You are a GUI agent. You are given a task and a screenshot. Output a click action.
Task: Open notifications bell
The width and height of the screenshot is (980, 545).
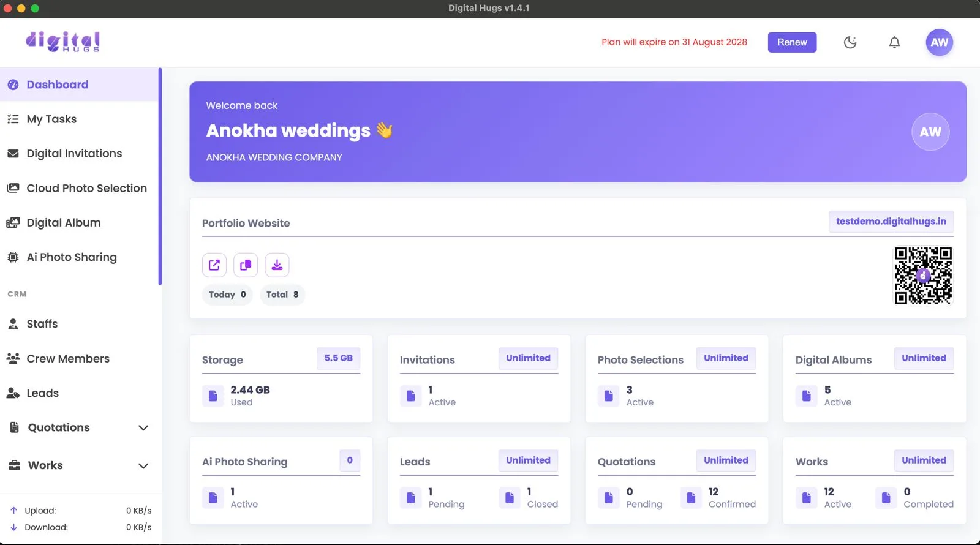click(x=894, y=42)
